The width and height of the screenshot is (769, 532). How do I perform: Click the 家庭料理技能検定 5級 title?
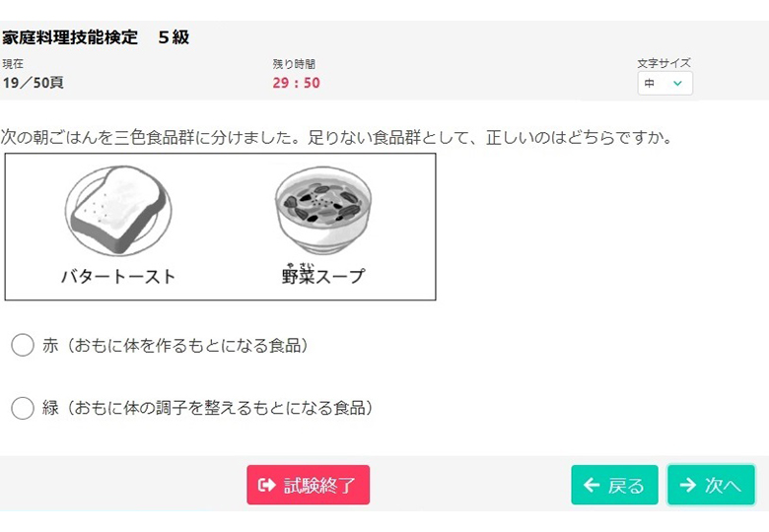pyautogui.click(x=96, y=37)
